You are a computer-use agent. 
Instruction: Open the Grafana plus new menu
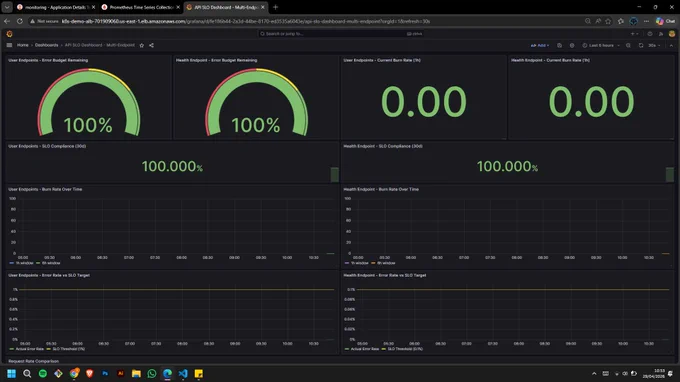634,34
